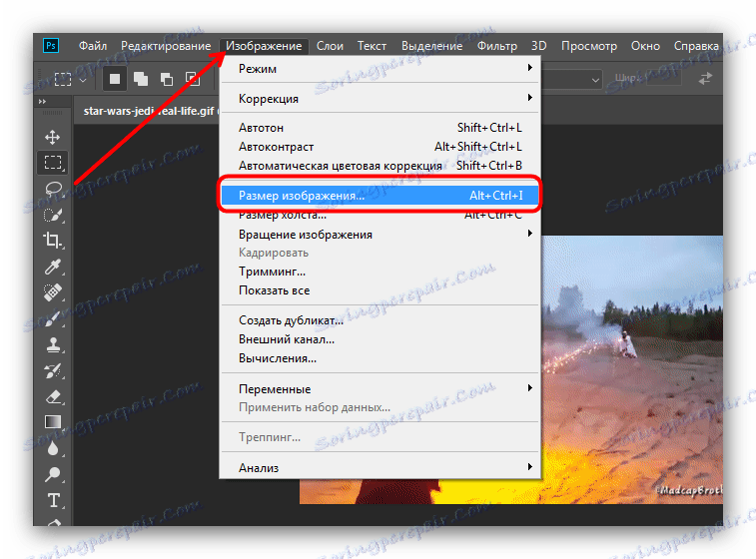Select the Lasso tool
Viewport: 756px width, 559px height.
tap(53, 189)
